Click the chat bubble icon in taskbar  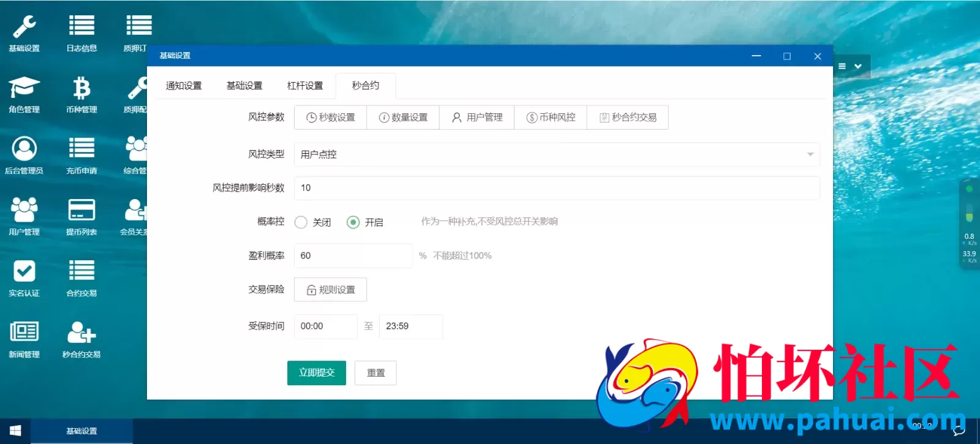click(959, 431)
